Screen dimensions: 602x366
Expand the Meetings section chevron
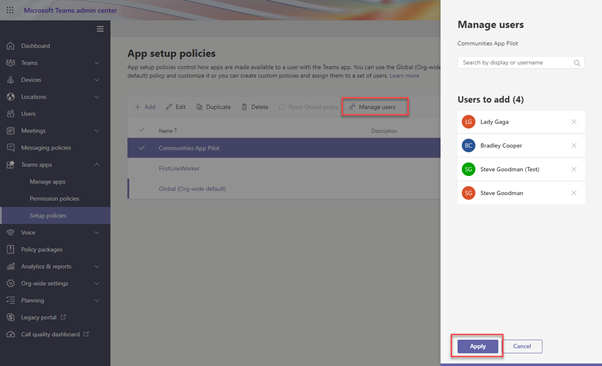pyautogui.click(x=97, y=131)
